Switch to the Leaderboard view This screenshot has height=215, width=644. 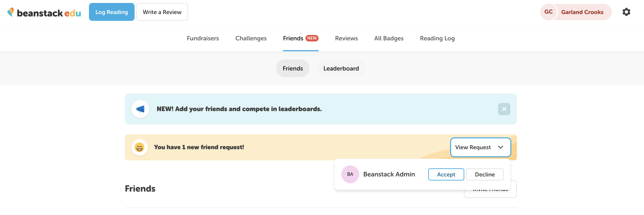pos(341,68)
